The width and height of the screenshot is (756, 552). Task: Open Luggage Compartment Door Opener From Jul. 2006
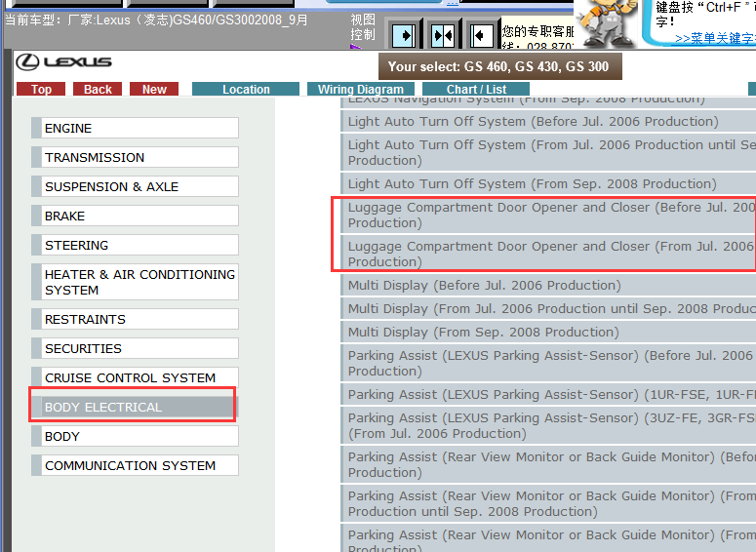[x=548, y=255]
